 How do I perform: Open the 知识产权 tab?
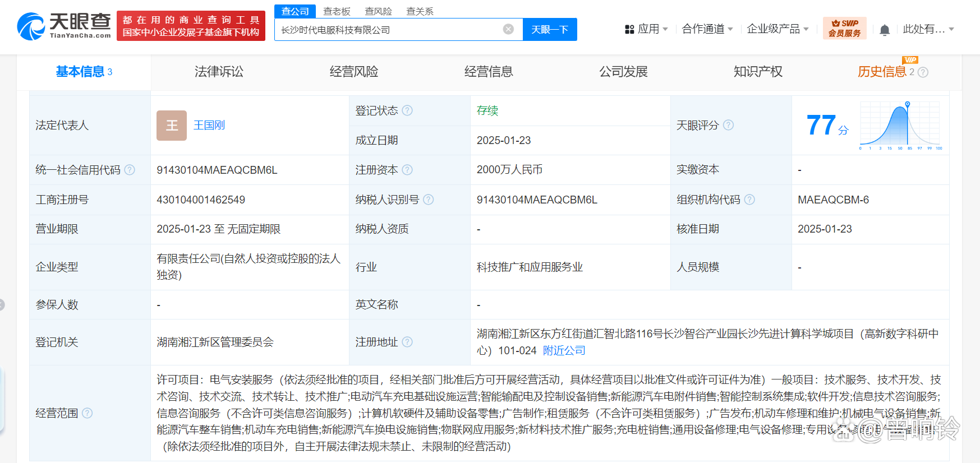(758, 72)
